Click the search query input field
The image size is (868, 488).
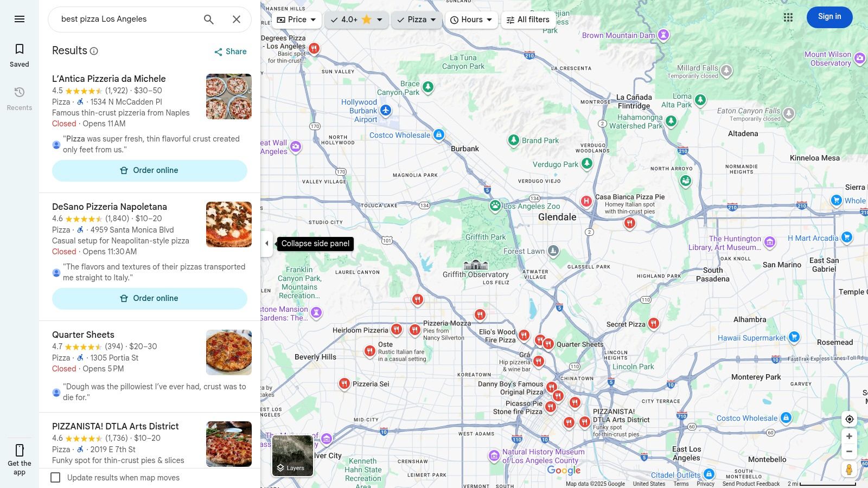click(127, 20)
